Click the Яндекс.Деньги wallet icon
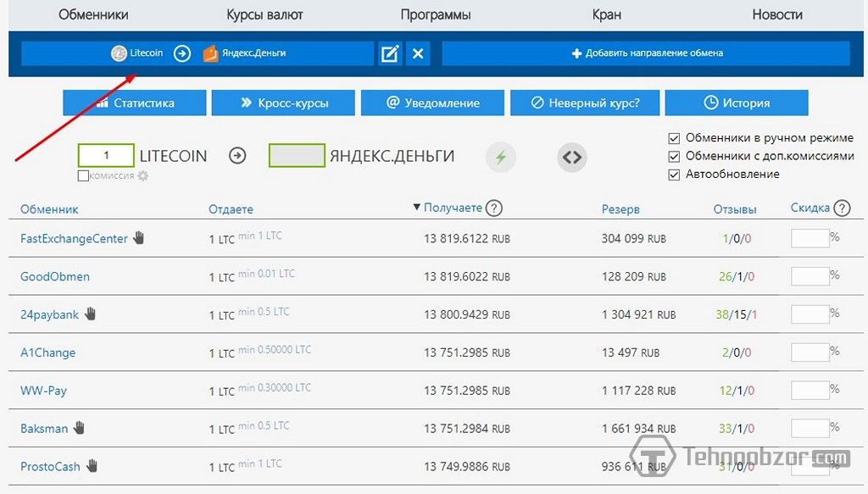This screenshot has height=494, width=868. click(x=210, y=53)
